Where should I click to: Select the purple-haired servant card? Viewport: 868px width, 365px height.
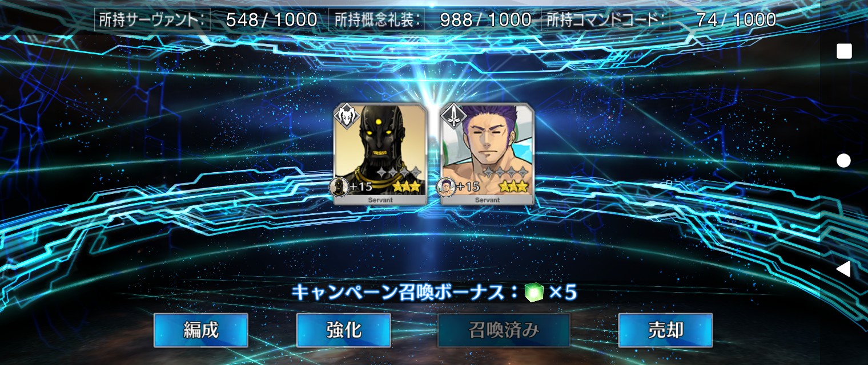tap(488, 154)
